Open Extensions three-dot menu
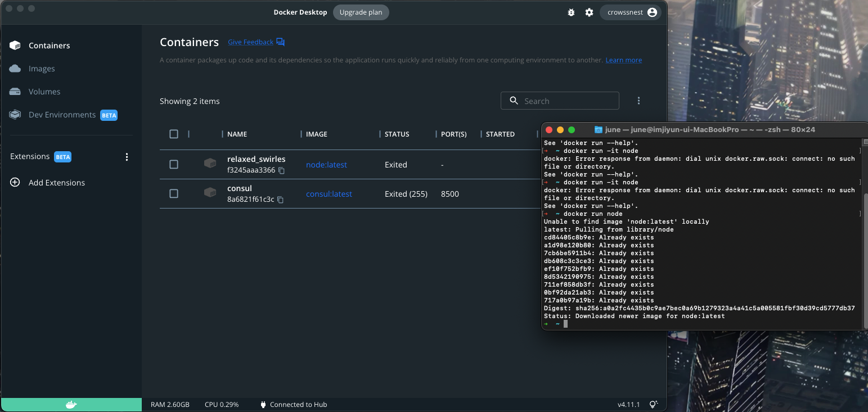868x412 pixels. [127, 157]
